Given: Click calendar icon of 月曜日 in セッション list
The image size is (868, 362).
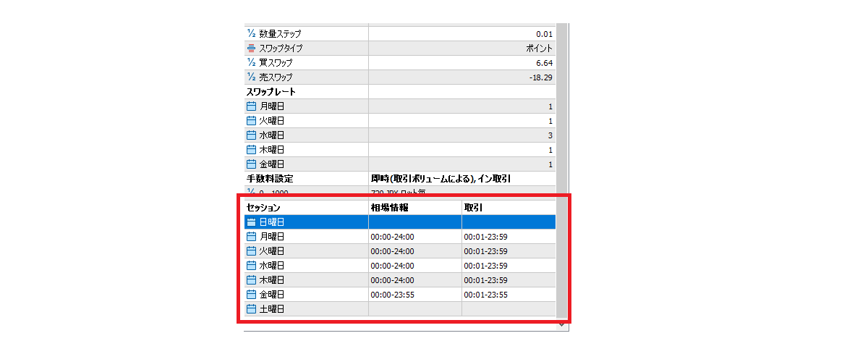Looking at the screenshot, I should pos(252,236).
